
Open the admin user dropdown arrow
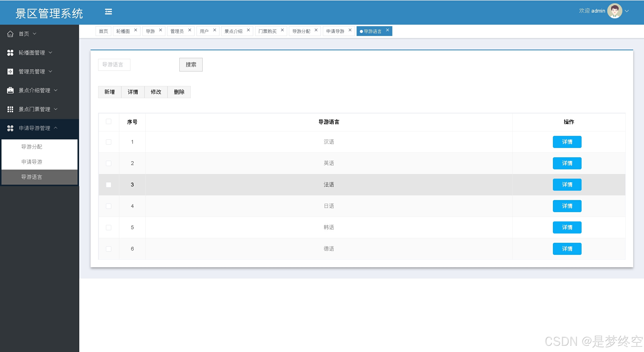(627, 11)
